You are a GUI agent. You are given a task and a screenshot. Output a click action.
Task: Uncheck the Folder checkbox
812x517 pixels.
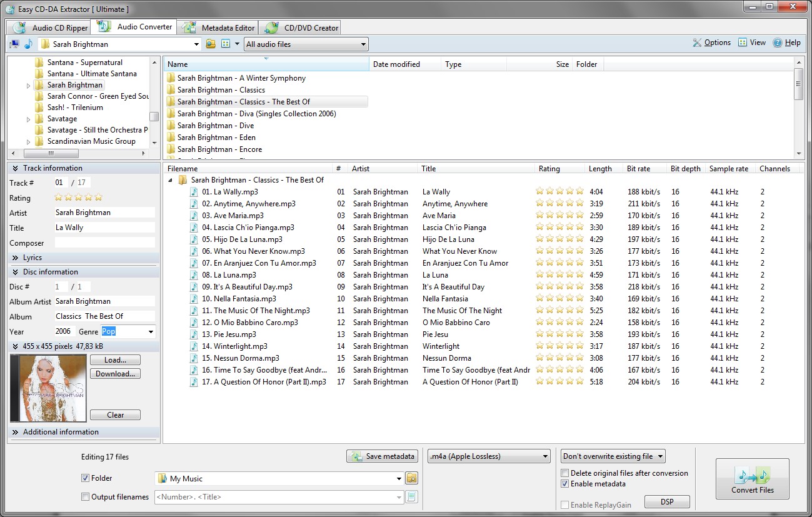click(x=86, y=478)
